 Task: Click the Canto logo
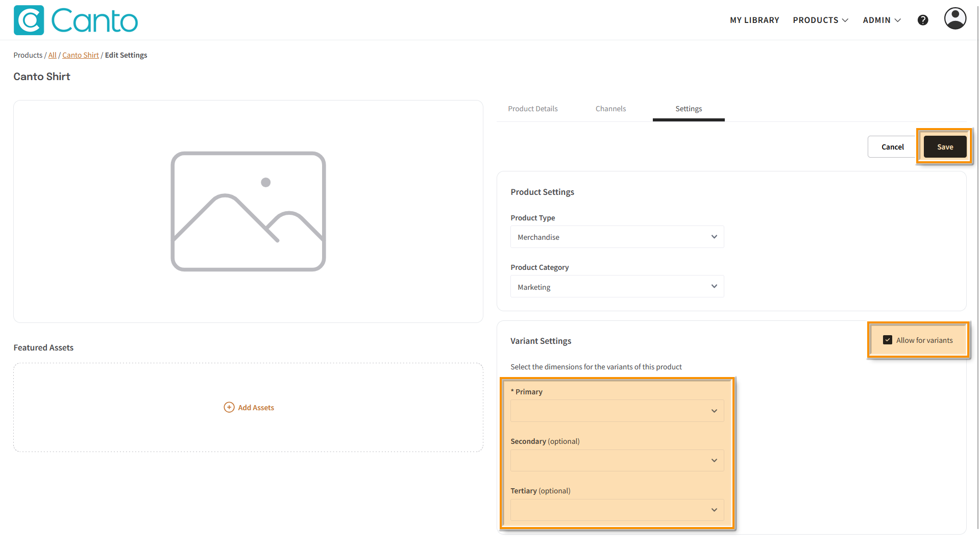76,20
